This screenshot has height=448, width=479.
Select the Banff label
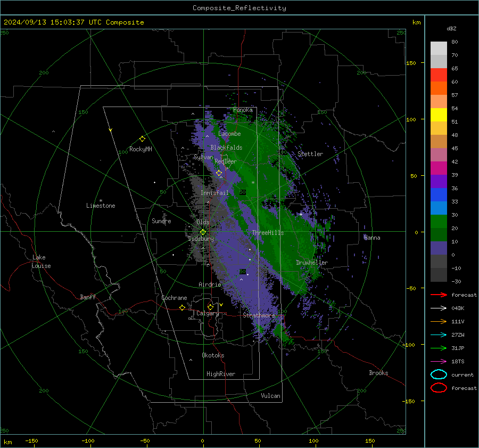[x=88, y=297]
